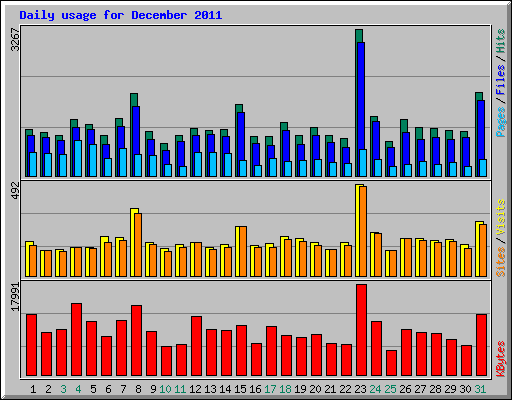Click day label 30 on the x-axis
Image resolution: width=512 pixels, height=400 pixels.
pyautogui.click(x=465, y=389)
